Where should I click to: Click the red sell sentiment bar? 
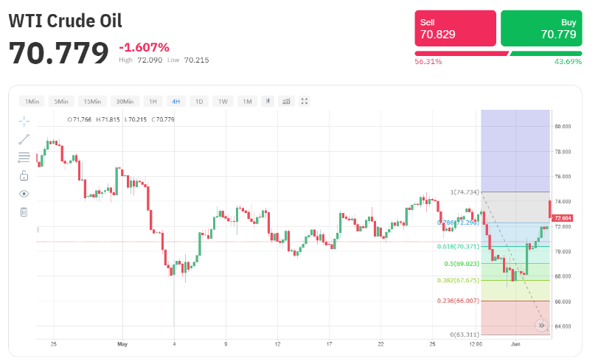tap(461, 54)
